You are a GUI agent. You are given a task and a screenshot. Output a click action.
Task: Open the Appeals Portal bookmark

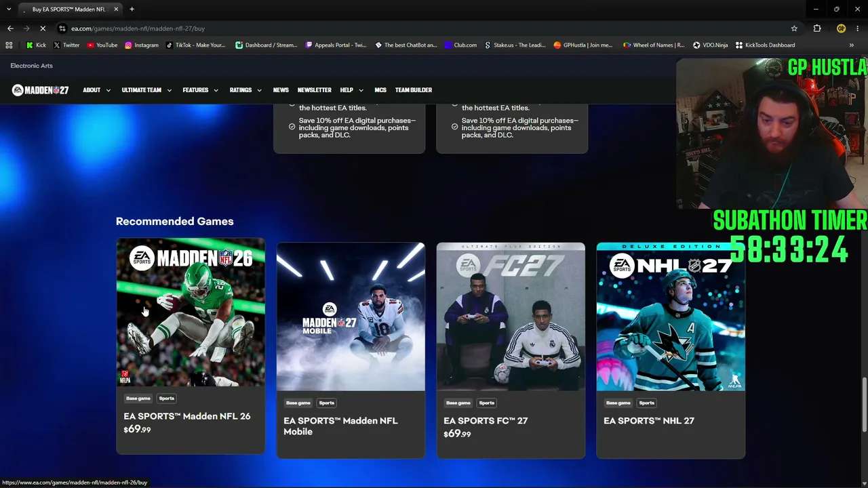336,45
